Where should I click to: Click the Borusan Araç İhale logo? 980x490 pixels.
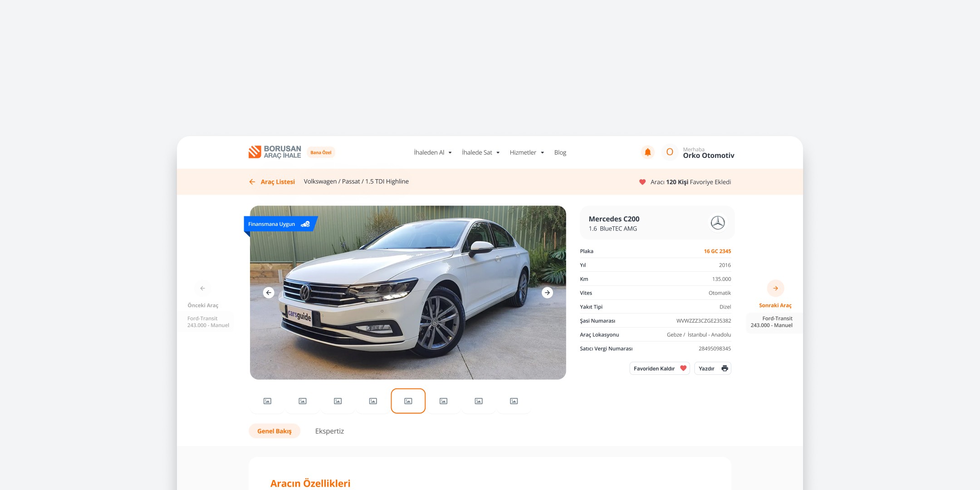point(275,152)
